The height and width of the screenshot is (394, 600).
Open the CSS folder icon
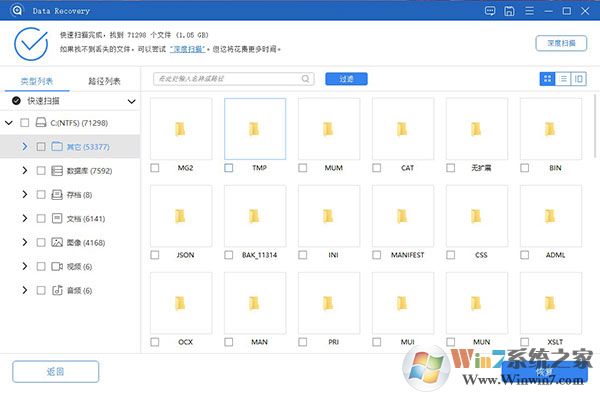click(476, 216)
